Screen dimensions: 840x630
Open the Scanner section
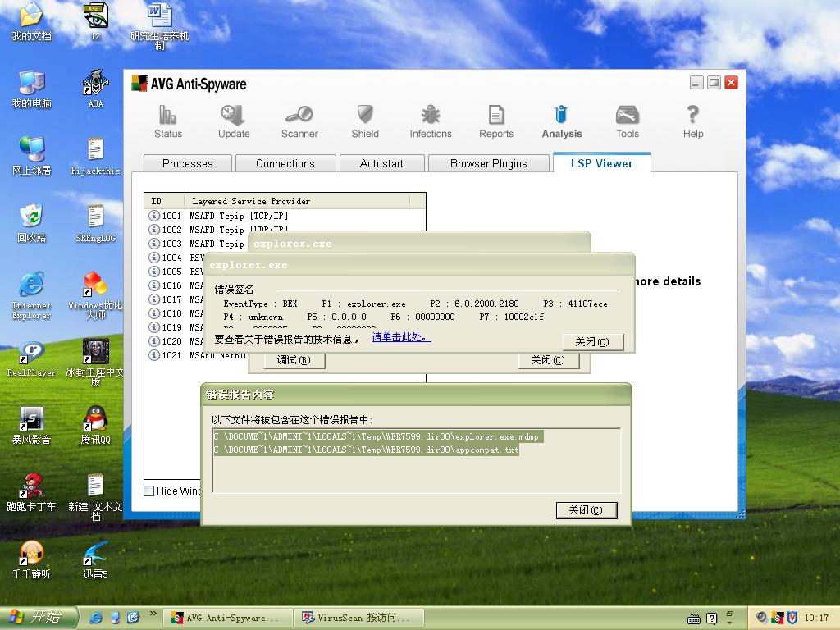[299, 121]
